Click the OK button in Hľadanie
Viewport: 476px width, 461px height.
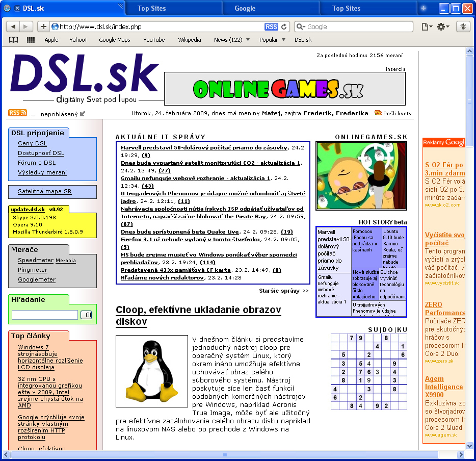click(x=86, y=315)
